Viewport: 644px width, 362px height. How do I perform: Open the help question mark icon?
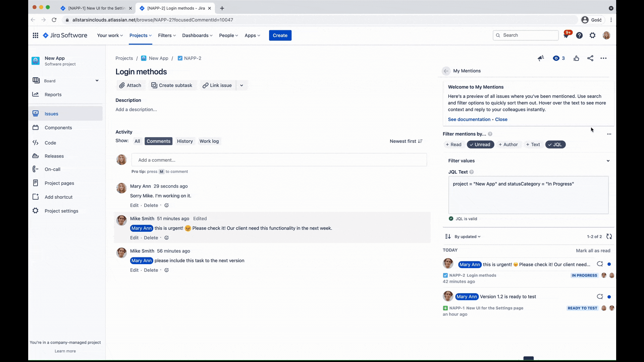tap(579, 35)
